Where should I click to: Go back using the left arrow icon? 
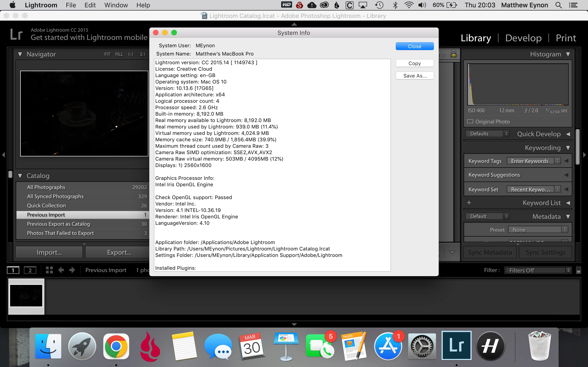tap(61, 270)
